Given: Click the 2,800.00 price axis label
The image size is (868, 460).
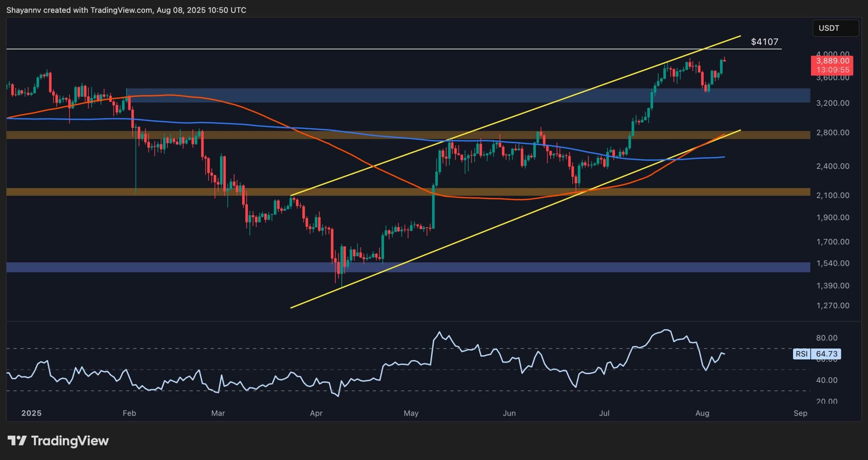Looking at the screenshot, I should point(832,133).
